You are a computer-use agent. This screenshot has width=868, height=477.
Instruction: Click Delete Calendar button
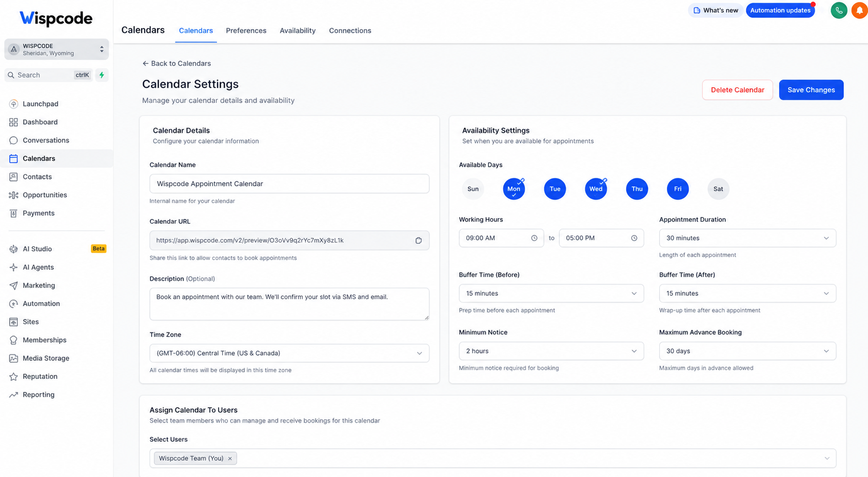click(x=737, y=90)
